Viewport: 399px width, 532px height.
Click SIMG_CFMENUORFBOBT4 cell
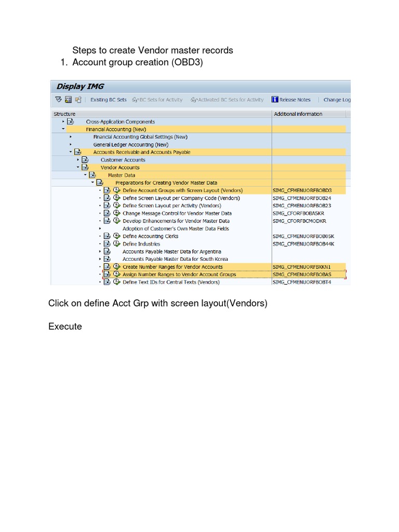click(x=302, y=282)
